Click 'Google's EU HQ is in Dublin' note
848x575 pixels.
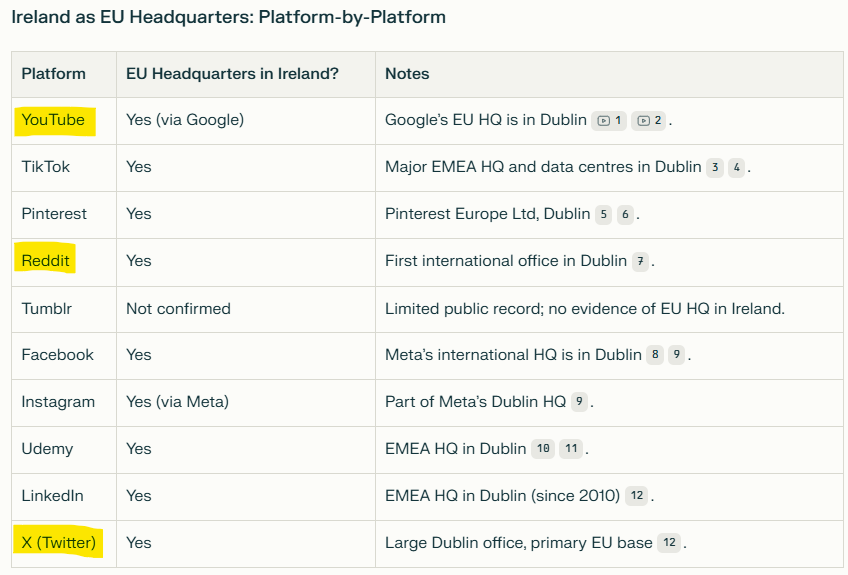tap(486, 120)
